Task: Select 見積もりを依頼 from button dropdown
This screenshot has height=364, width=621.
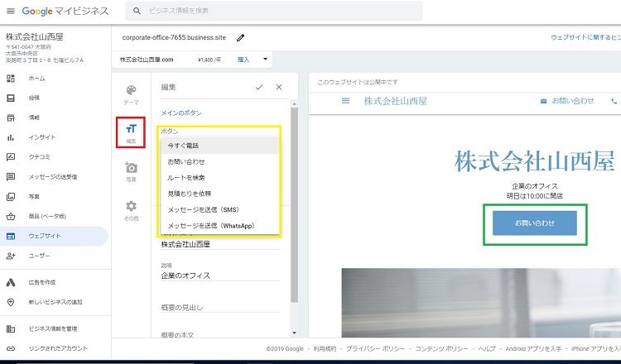Action: point(219,194)
